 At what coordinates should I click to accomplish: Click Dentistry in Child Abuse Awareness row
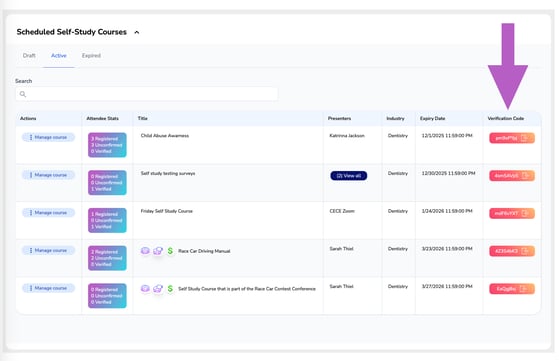[398, 136]
